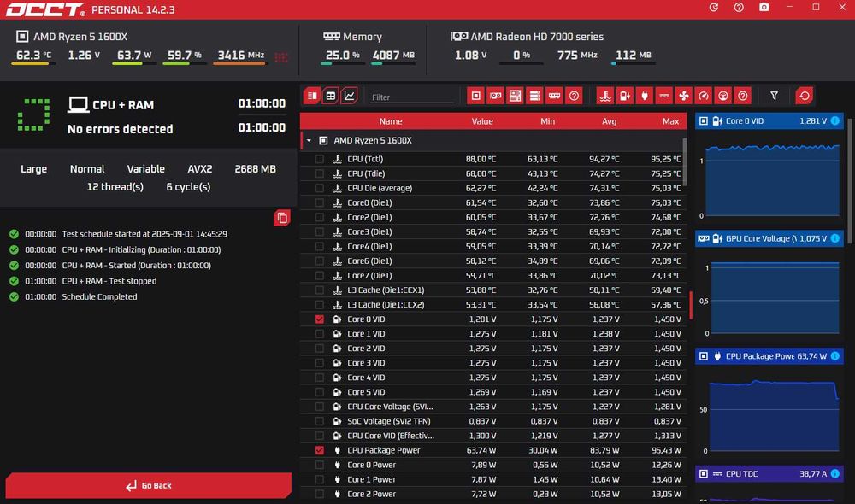Viewport: 855px width, 504px height.
Task: Toggle the power plug sensor filter
Action: click(645, 96)
